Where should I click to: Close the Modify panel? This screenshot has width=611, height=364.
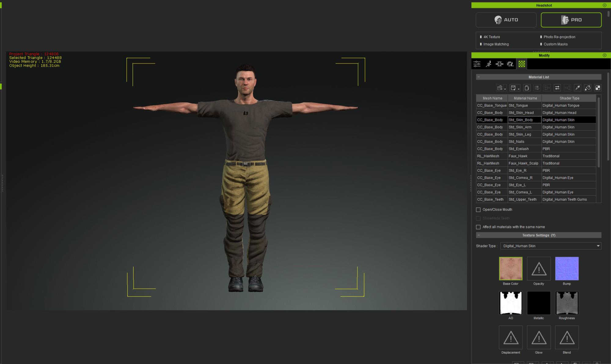[x=605, y=55]
